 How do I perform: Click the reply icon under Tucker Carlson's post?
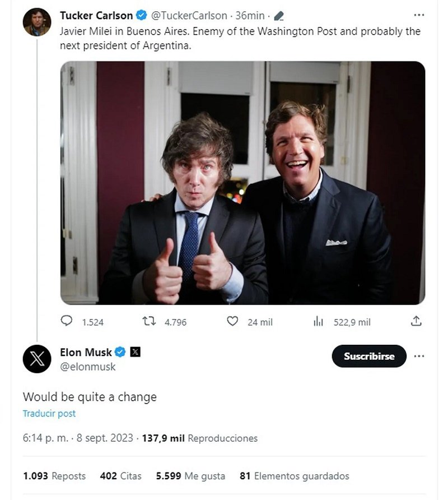click(67, 321)
